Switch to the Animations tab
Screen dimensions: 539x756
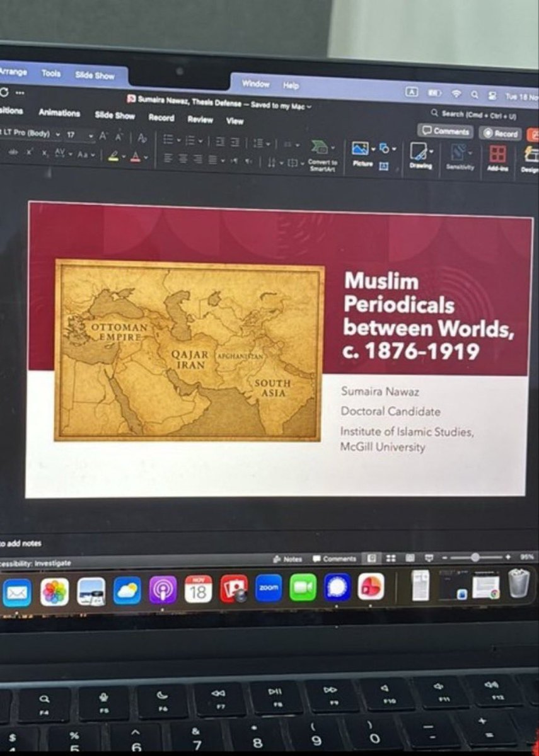[x=60, y=113]
